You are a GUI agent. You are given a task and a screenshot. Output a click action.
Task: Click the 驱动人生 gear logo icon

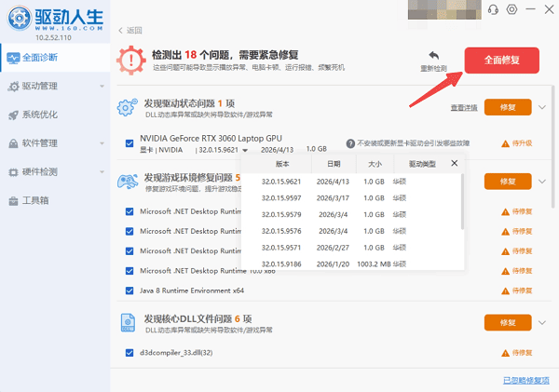pyautogui.click(x=20, y=18)
